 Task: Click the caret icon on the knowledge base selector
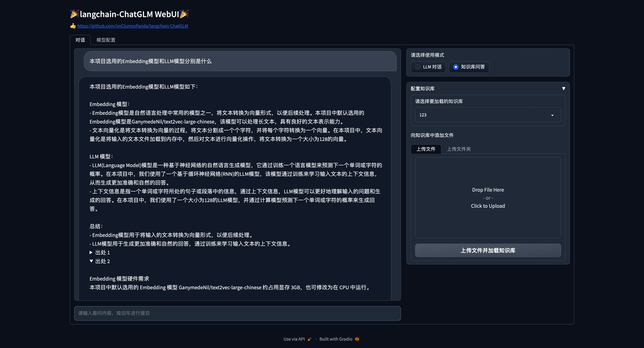pos(552,115)
